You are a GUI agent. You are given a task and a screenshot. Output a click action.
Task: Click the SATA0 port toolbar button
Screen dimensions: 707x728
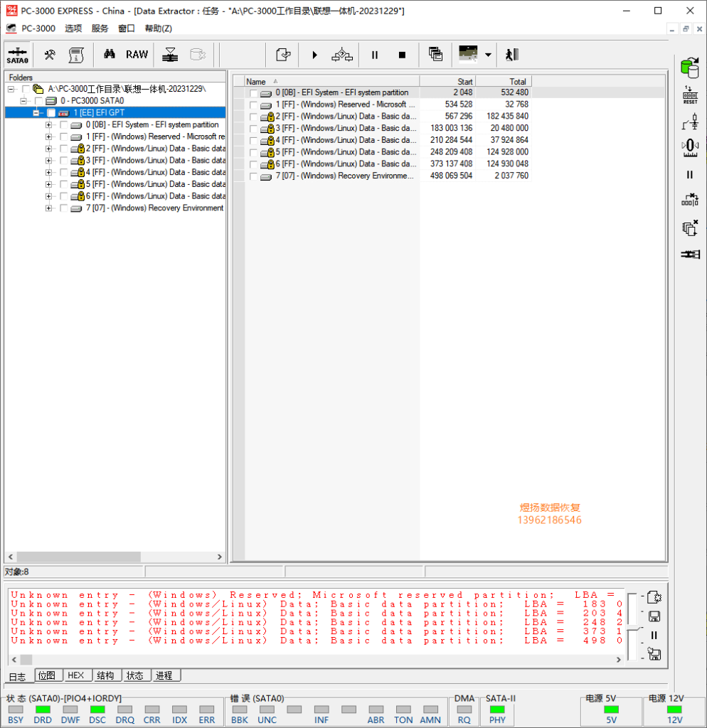pos(18,55)
